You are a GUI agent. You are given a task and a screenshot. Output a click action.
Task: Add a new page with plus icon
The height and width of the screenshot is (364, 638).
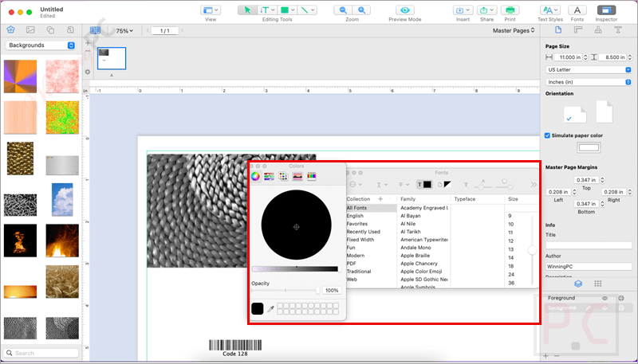pyautogui.click(x=88, y=43)
